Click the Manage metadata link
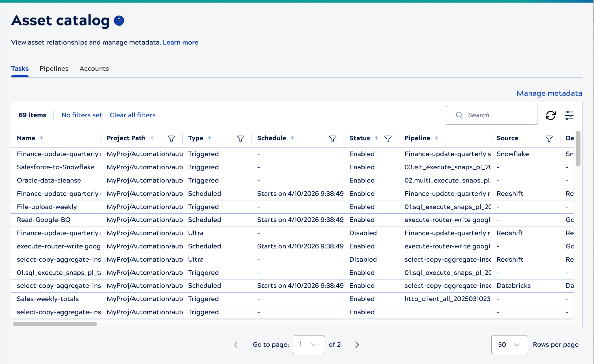594x364 pixels. tap(549, 93)
